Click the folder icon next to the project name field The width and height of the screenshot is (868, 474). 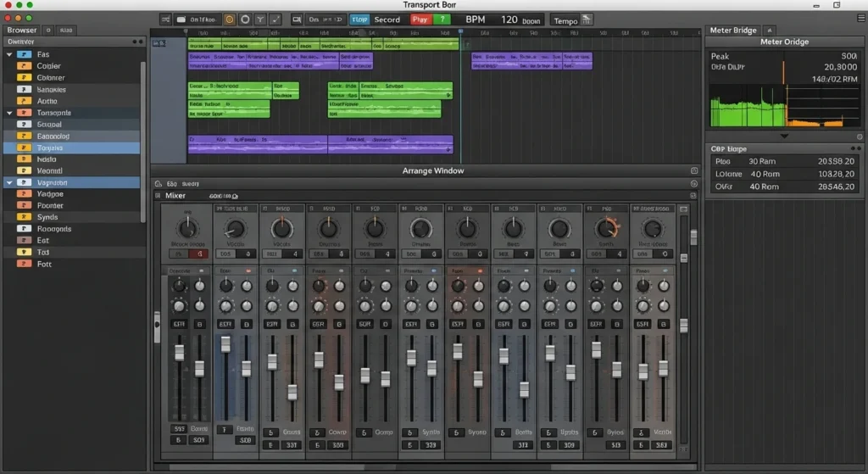tap(181, 20)
